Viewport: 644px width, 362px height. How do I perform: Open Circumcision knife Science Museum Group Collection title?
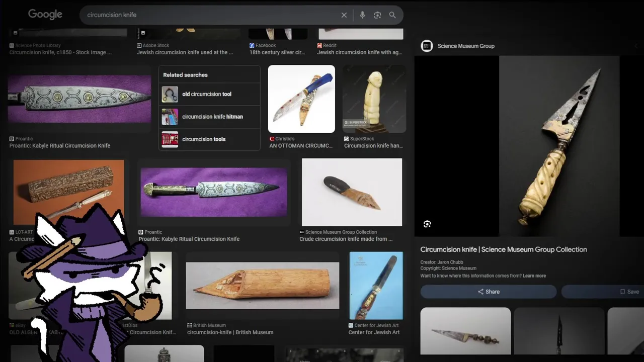pos(504,249)
